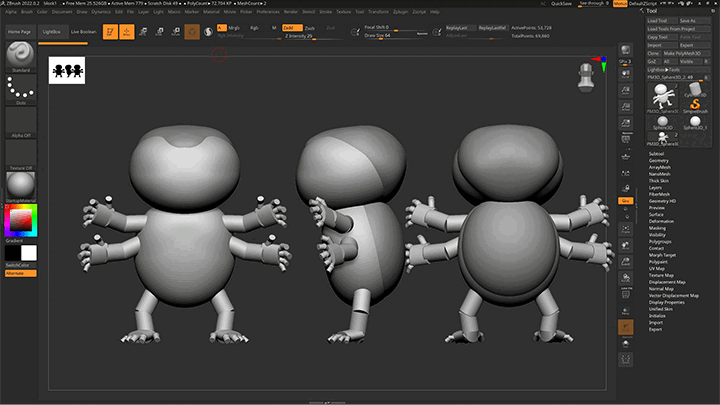Expand the Deformation section
The width and height of the screenshot is (720, 405).
point(661,221)
